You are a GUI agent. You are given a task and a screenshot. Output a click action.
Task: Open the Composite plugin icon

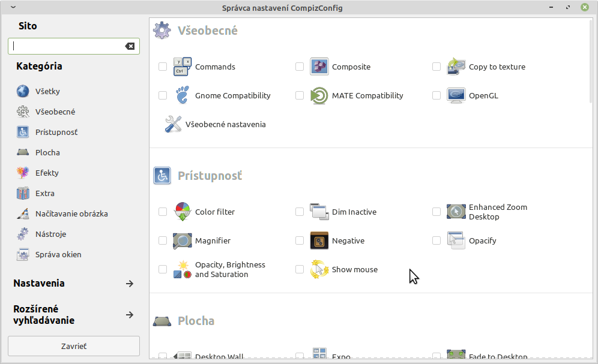tap(319, 67)
